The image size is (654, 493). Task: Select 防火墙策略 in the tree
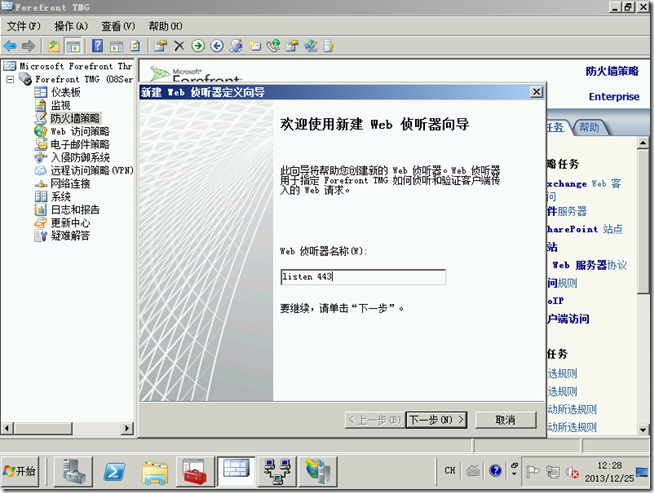tap(75, 118)
